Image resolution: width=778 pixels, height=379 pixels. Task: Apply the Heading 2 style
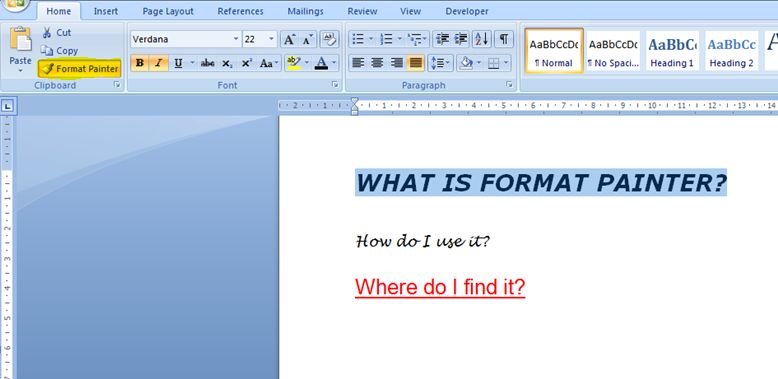coord(731,51)
